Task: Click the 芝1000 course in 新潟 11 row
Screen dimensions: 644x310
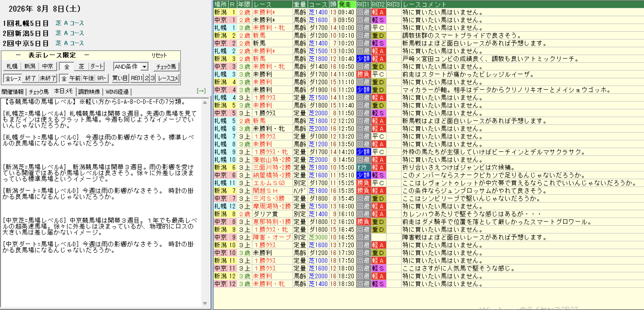Action: coord(318,261)
